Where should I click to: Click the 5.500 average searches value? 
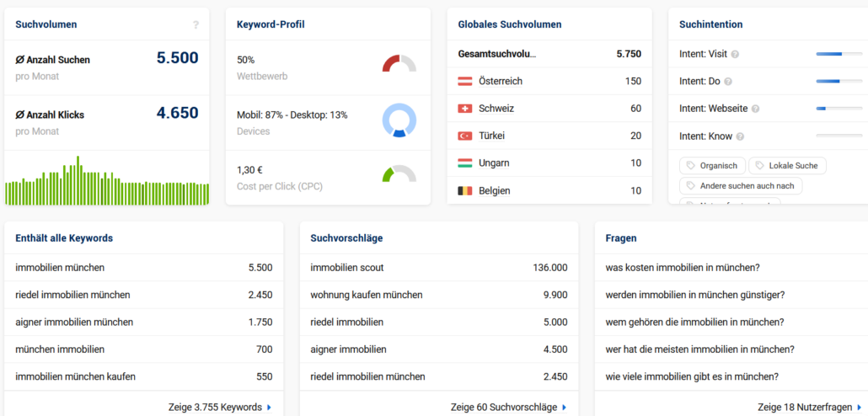pyautogui.click(x=177, y=58)
